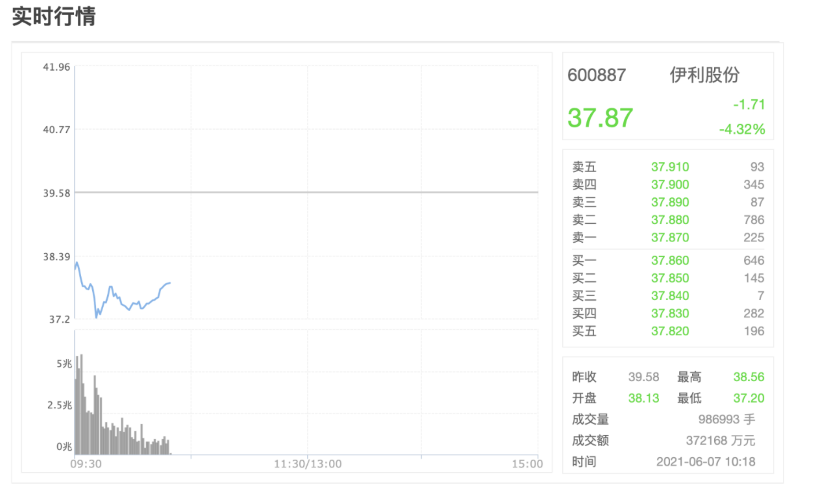Click the 昨收 value 39.58
837x504 pixels.
click(x=643, y=377)
